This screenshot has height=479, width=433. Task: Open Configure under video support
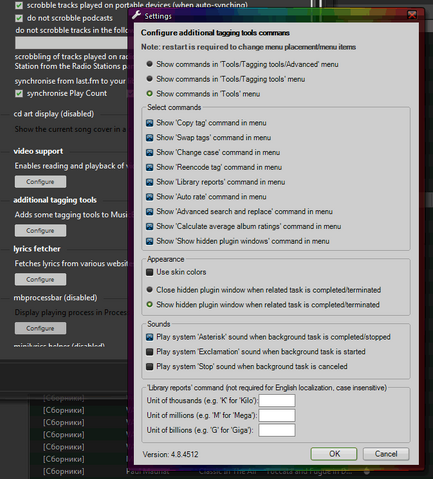[40, 182]
